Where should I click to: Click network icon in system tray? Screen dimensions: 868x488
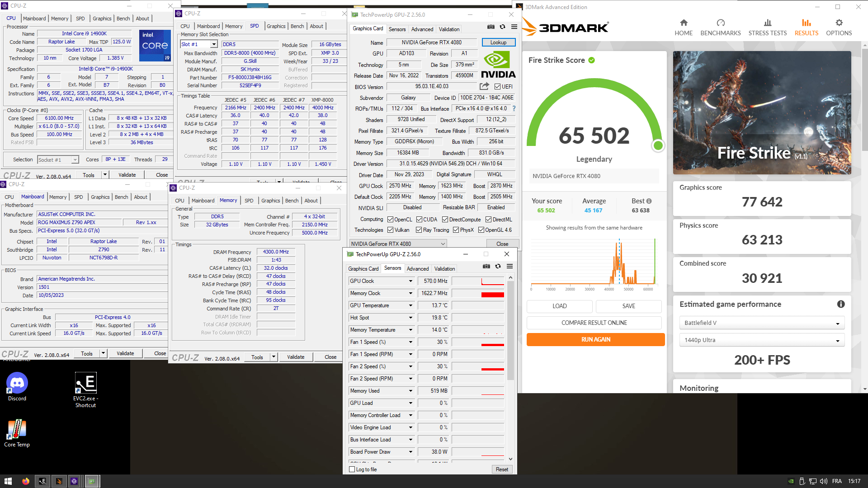(x=812, y=481)
